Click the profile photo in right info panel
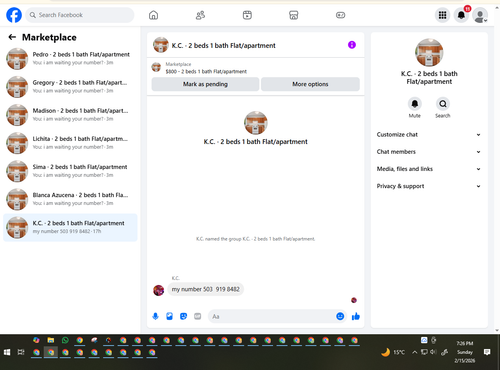This screenshot has height=370, width=500. [429, 52]
